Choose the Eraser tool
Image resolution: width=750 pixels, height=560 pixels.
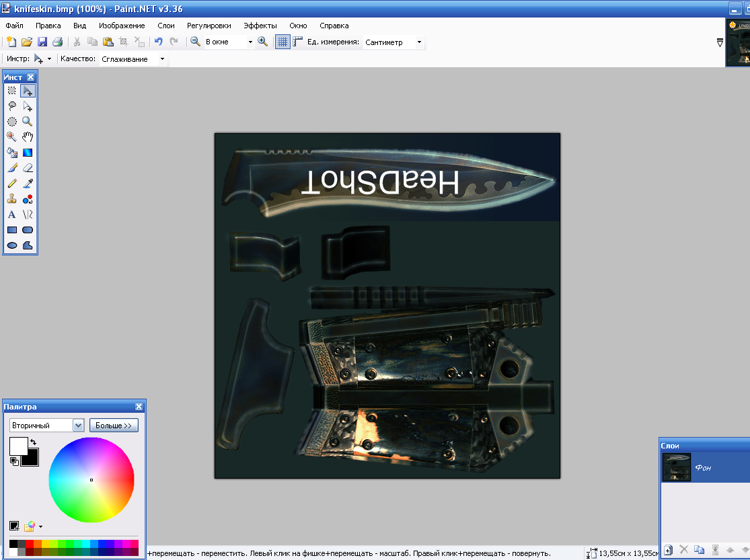click(28, 168)
